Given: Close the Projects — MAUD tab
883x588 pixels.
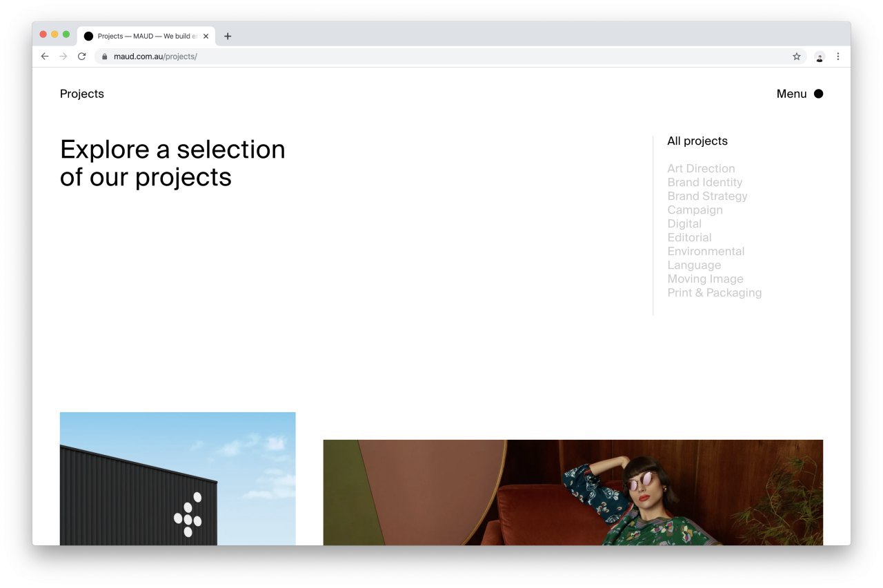Looking at the screenshot, I should (206, 37).
